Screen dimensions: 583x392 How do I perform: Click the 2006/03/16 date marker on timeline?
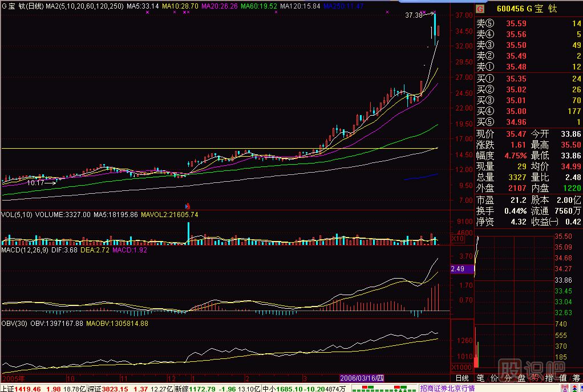coord(363,378)
